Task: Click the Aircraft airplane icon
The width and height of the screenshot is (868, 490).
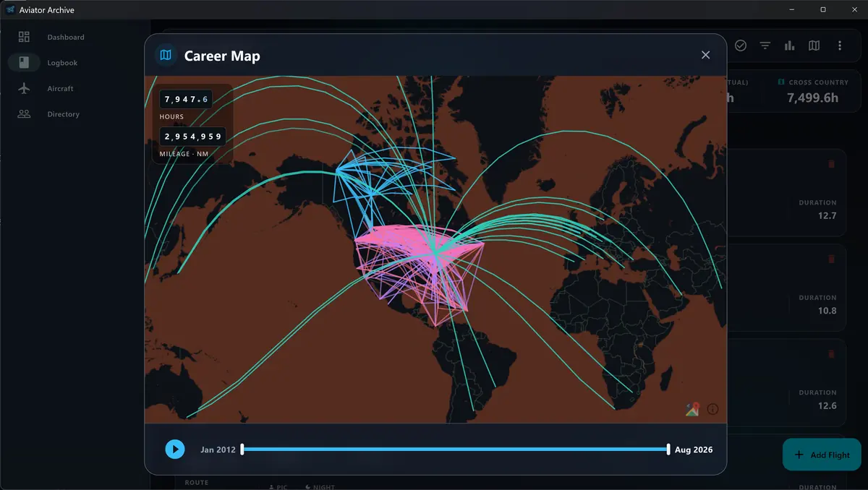Action: point(24,88)
